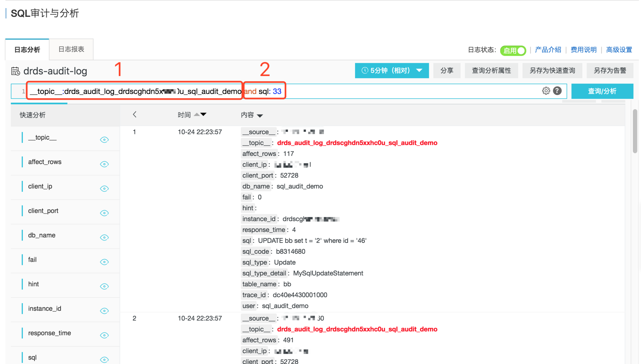Click the search settings gear icon

[546, 91]
